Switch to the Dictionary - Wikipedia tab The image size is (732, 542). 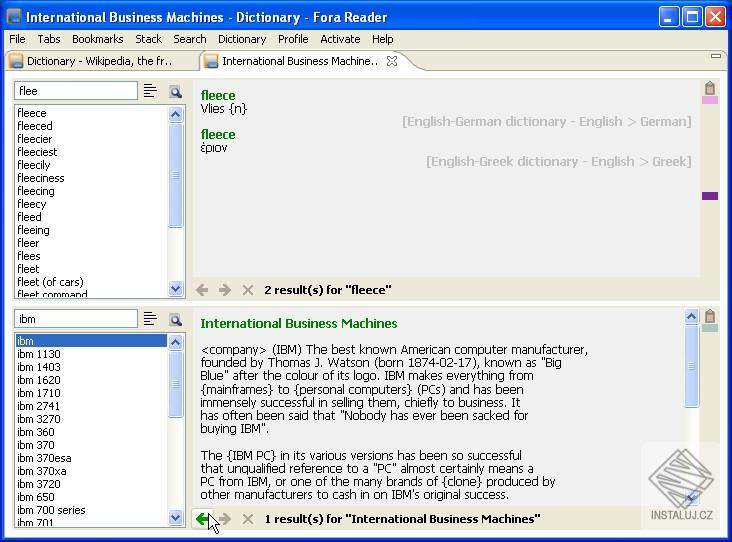point(99,61)
